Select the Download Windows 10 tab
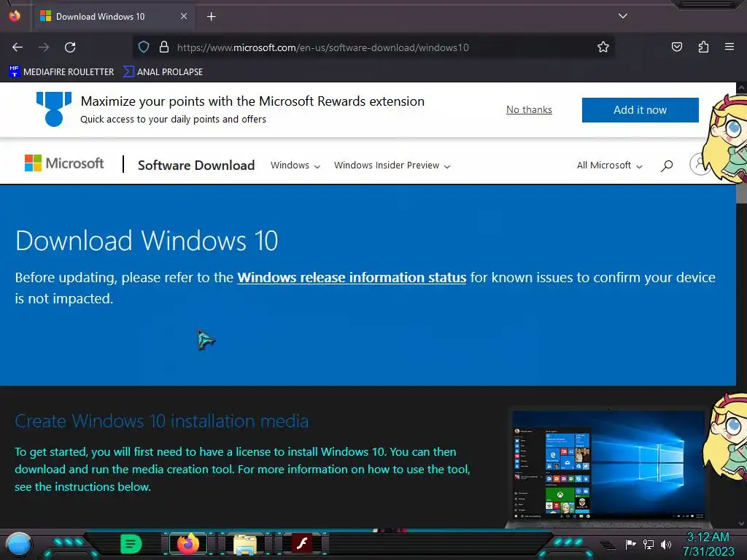Image resolution: width=747 pixels, height=560 pixels. tap(113, 17)
